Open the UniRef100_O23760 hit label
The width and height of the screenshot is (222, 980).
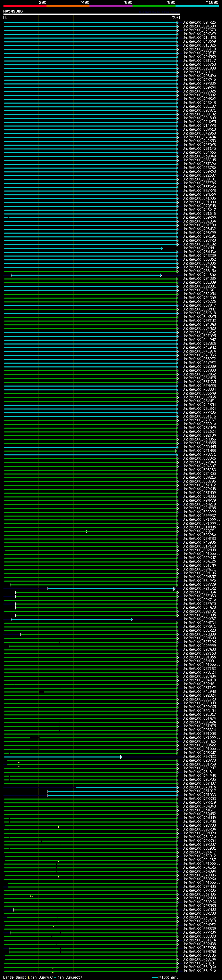click(x=199, y=168)
